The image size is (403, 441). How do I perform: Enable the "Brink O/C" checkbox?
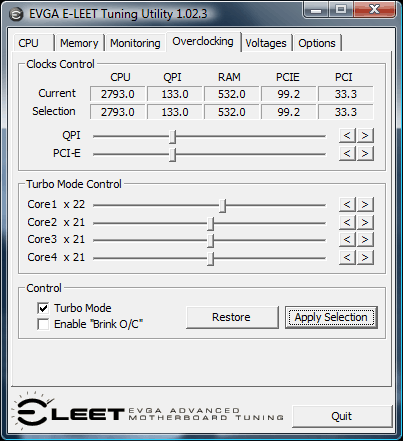43,324
